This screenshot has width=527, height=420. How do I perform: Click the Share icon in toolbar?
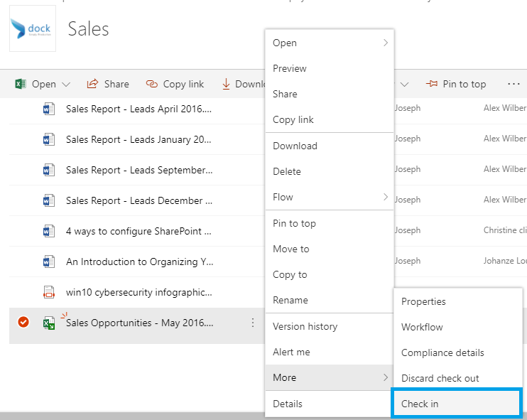pyautogui.click(x=92, y=84)
